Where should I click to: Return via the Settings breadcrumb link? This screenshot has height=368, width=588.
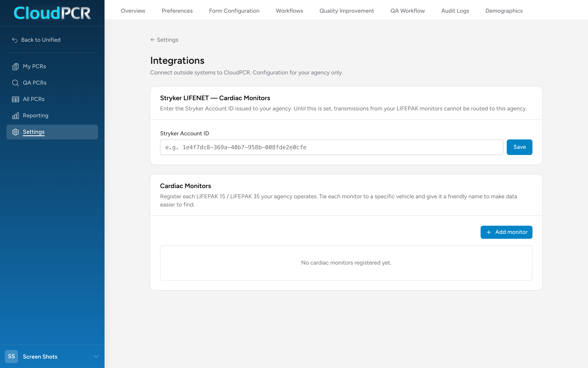(164, 40)
